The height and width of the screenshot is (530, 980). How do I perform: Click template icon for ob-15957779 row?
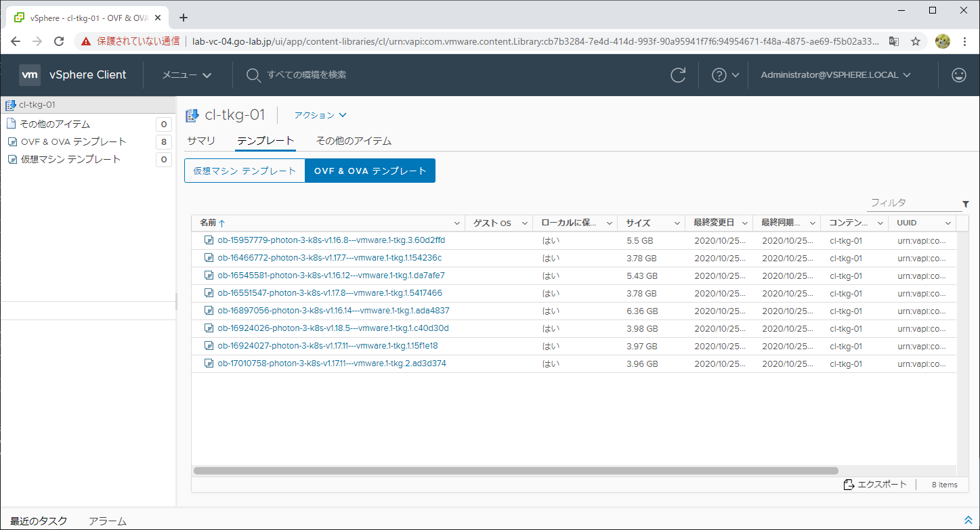click(209, 240)
